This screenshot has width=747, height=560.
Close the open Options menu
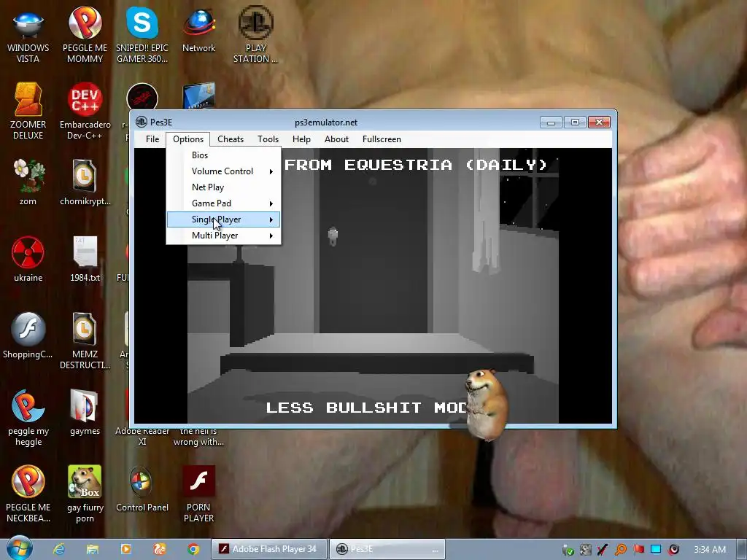coord(188,139)
